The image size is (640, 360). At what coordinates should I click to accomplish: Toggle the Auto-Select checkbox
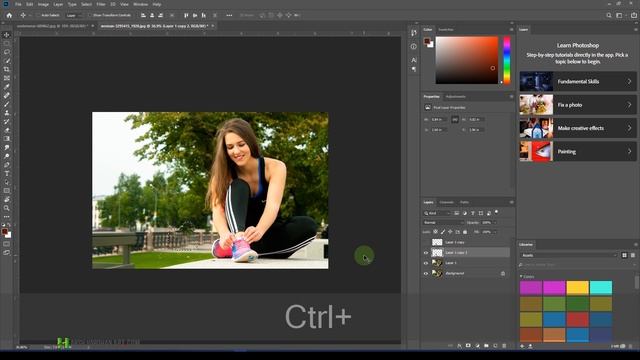click(37, 15)
